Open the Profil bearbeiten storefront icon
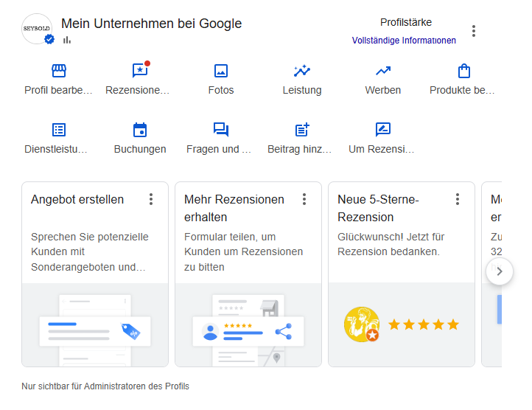 (x=59, y=71)
